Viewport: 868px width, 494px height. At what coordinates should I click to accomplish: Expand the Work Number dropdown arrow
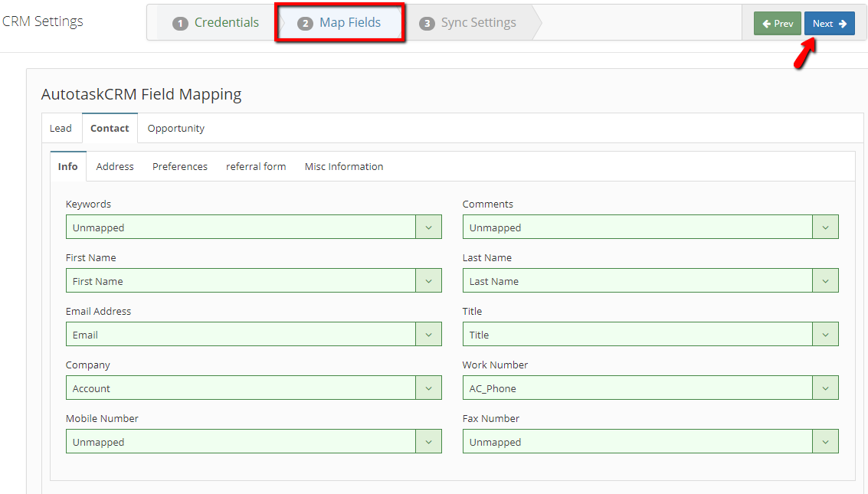(x=825, y=388)
